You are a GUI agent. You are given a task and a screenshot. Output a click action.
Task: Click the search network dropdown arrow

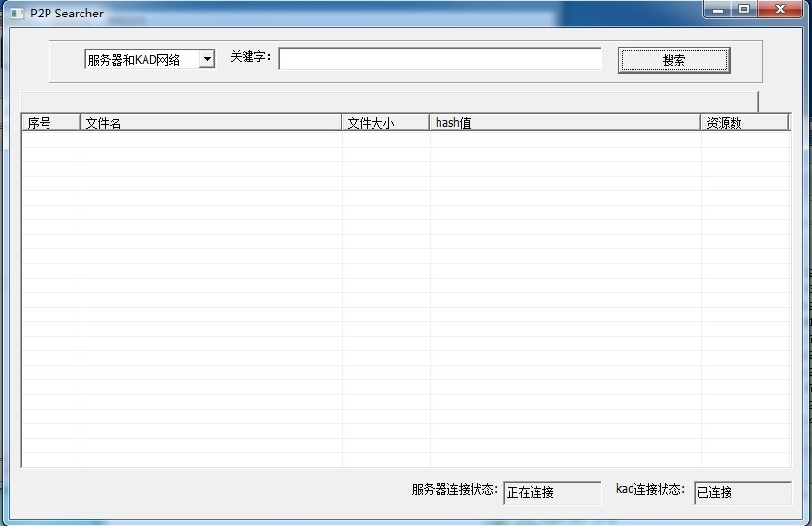click(207, 60)
